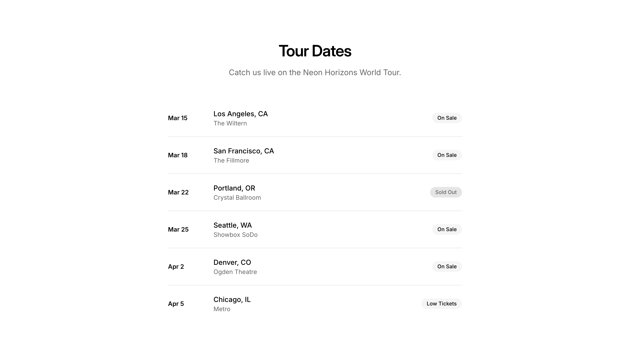Click The Fillmore venue name
The image size is (630, 364).
tap(231, 161)
